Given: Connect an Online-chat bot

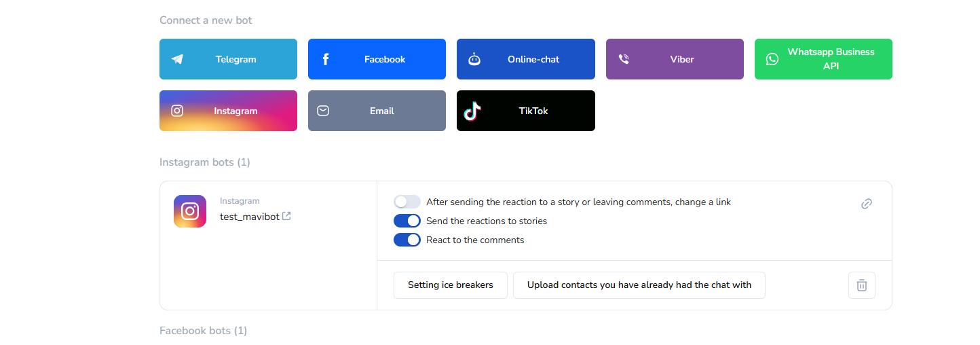Looking at the screenshot, I should 526,59.
